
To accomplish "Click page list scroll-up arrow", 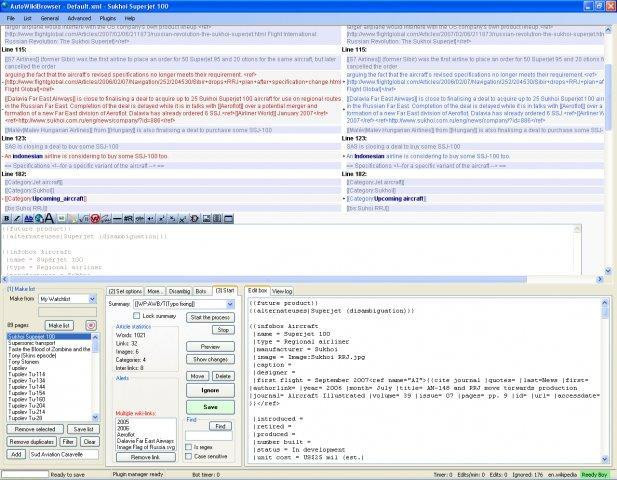I will click(x=95, y=337).
